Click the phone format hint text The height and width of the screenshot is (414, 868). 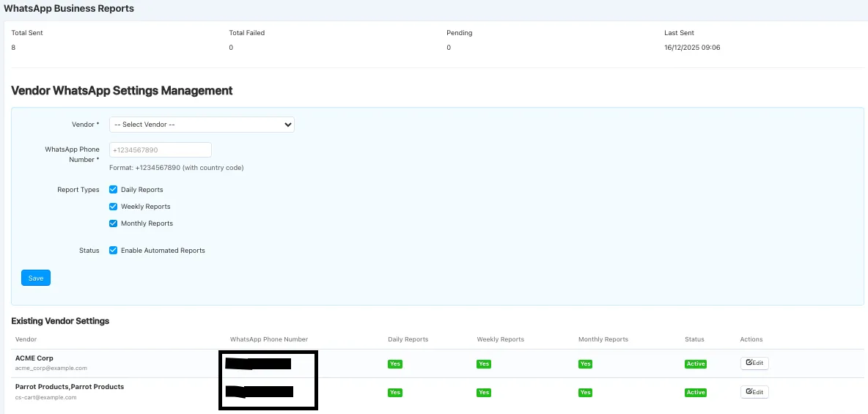(x=177, y=167)
